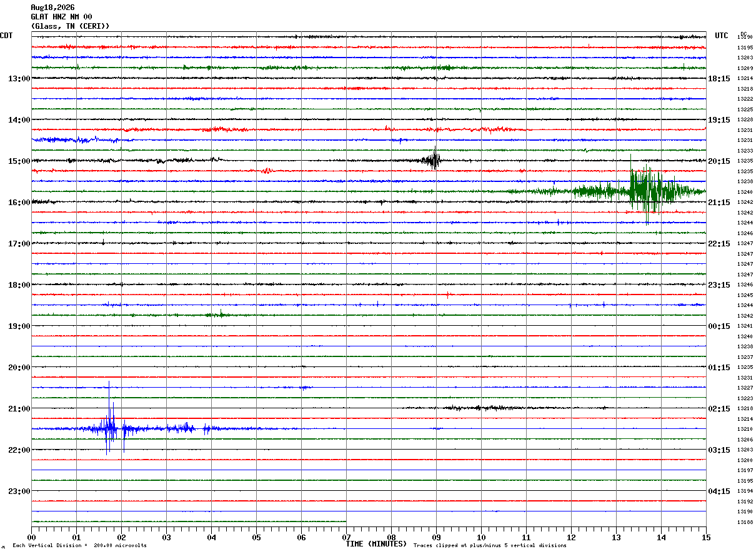Click the 15 minute tick label
The height and width of the screenshot is (554, 756).
point(706,537)
